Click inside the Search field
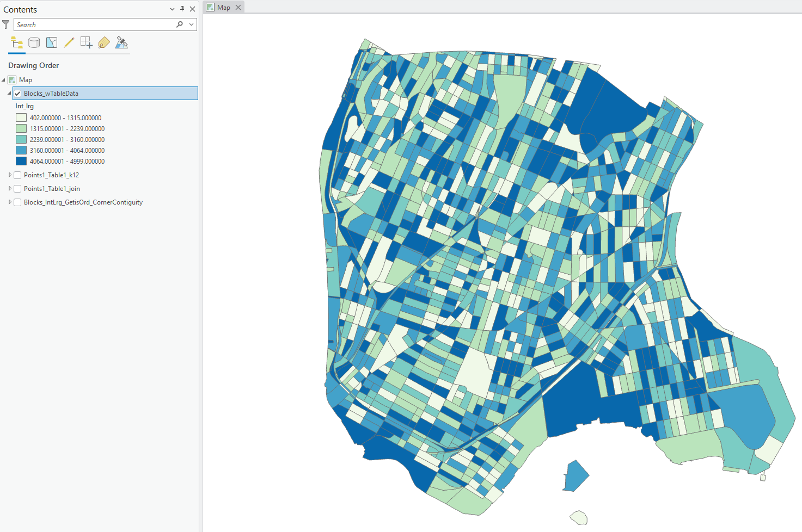Screen dimensions: 802x532 click(98, 24)
